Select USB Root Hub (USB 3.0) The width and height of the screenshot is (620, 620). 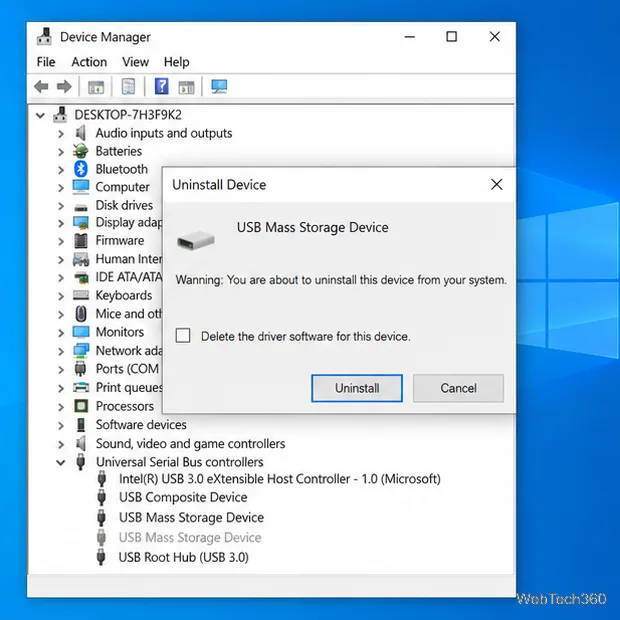(183, 557)
